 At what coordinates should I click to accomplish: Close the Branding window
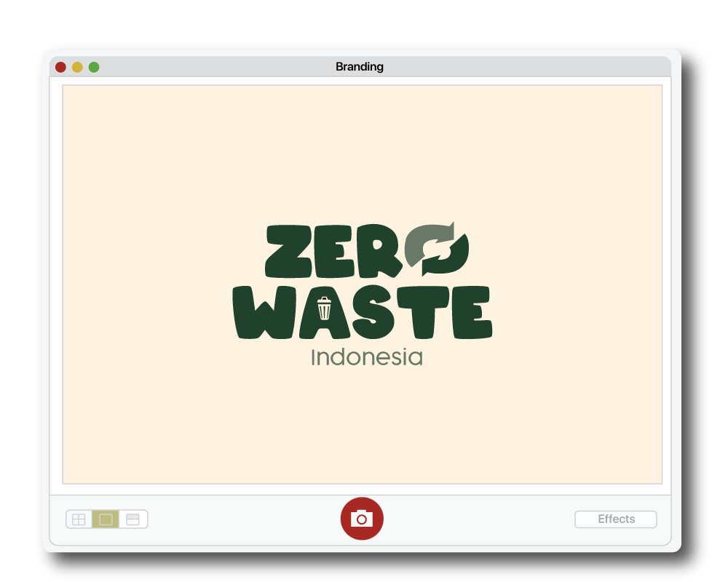pyautogui.click(x=60, y=68)
